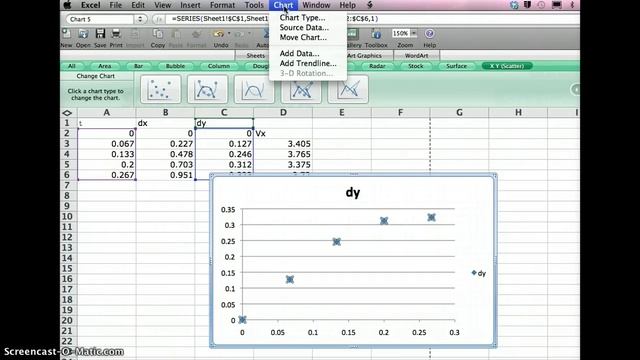Click the Bluetooth icon in menu bar

pos(572,5)
